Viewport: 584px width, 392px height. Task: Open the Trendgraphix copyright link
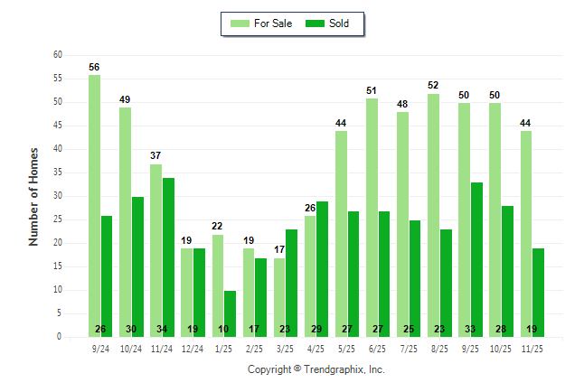[316, 369]
